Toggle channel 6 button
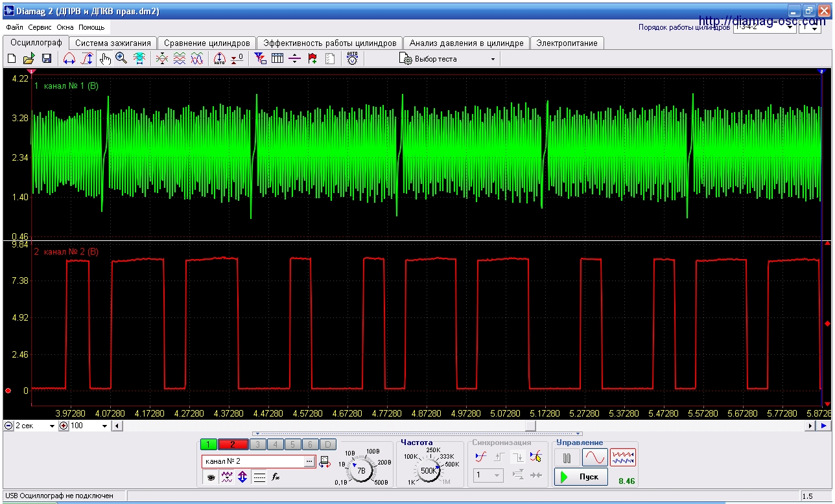Viewport: 835px width, 504px height. tap(311, 444)
